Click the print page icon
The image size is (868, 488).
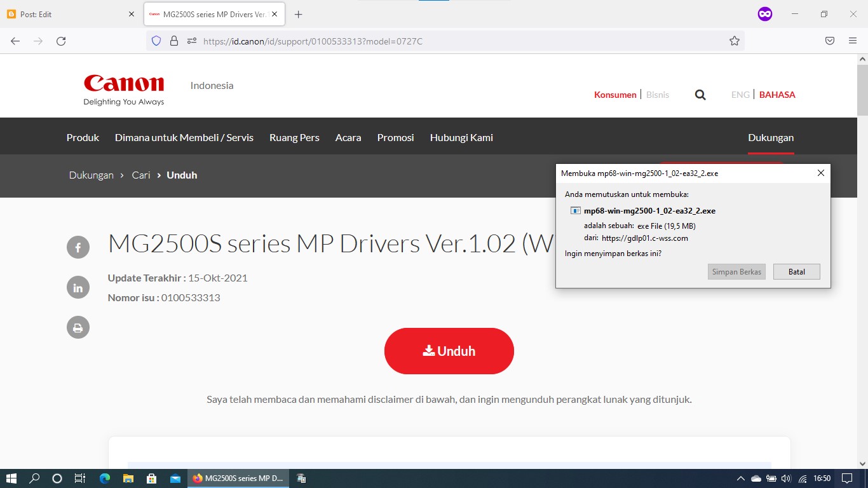tap(78, 327)
